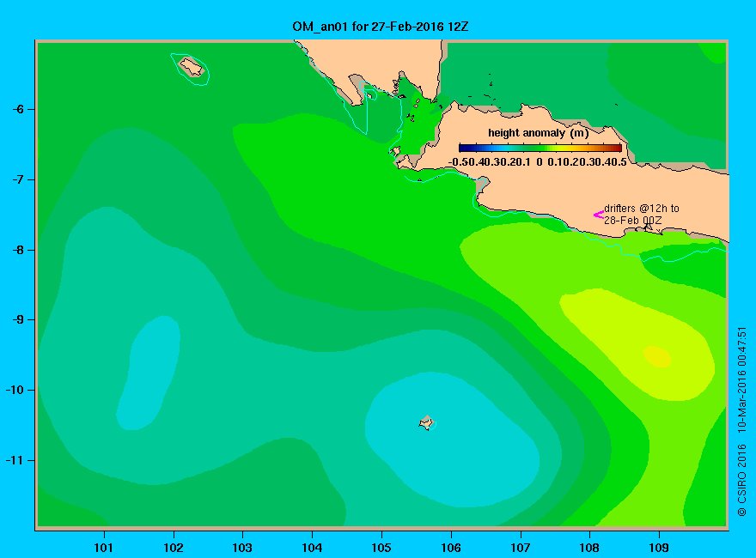The height and width of the screenshot is (558, 756).
Task: Click the longitude label 105
Action: pos(381,548)
